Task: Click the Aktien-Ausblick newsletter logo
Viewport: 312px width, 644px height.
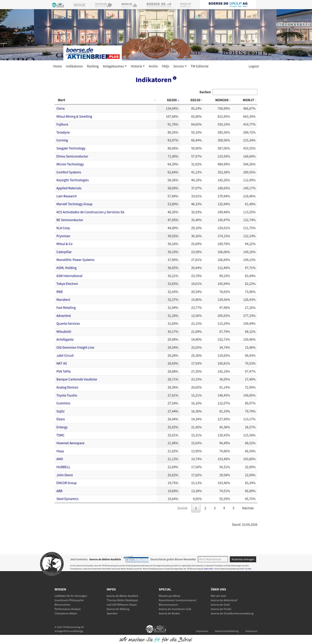Action: pos(136,560)
